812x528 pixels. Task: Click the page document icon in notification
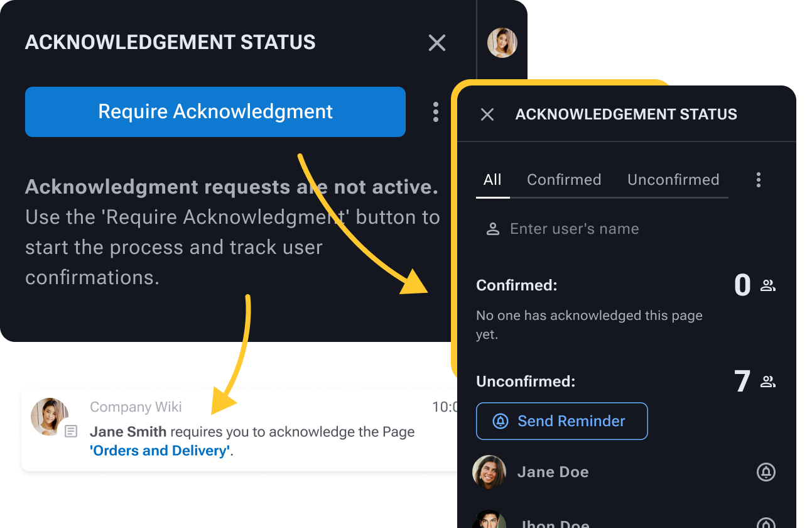coord(72,431)
